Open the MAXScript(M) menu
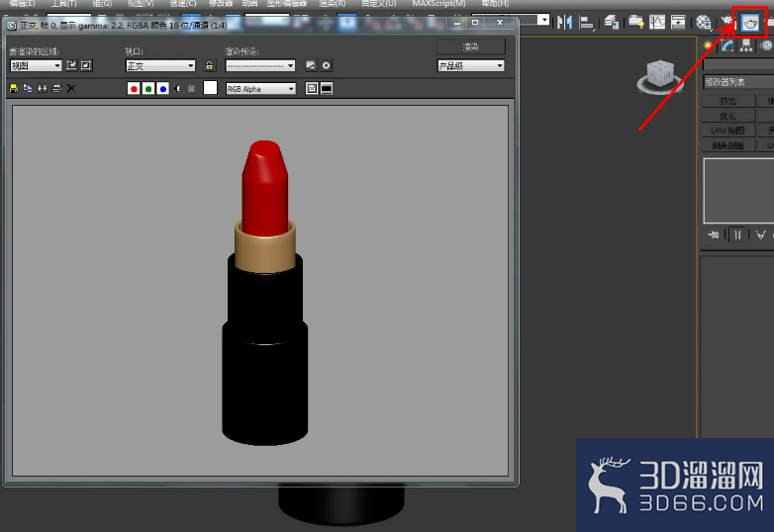Image resolution: width=774 pixels, height=532 pixels. (438, 3)
